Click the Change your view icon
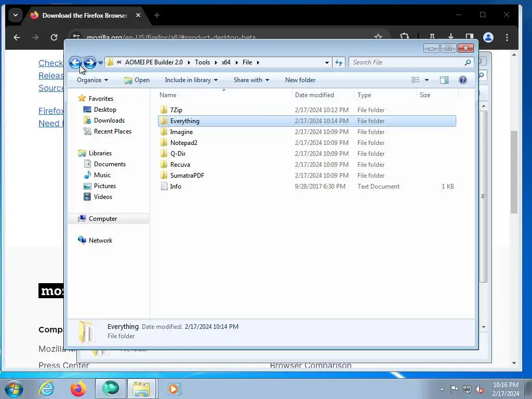This screenshot has width=532, height=399. tap(415, 80)
